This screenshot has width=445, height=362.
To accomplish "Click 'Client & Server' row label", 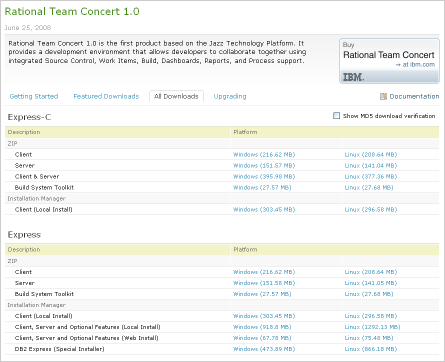I will tap(37, 177).
